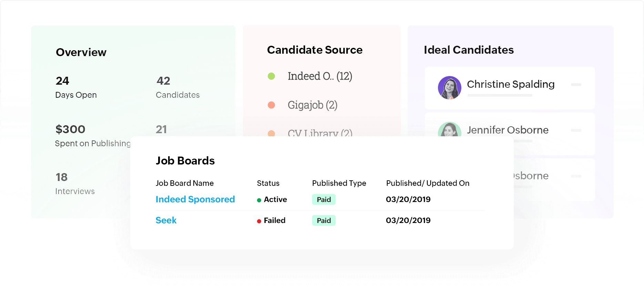This screenshot has width=644, height=287.
Task: Click the progress bar under Christine Spalding
Action: (x=500, y=95)
